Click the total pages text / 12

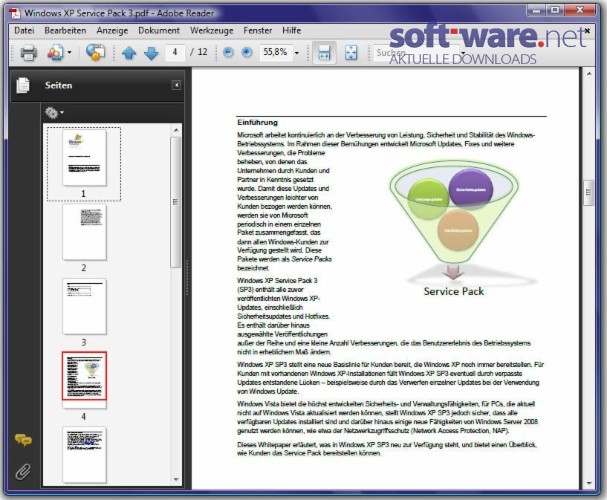point(199,52)
